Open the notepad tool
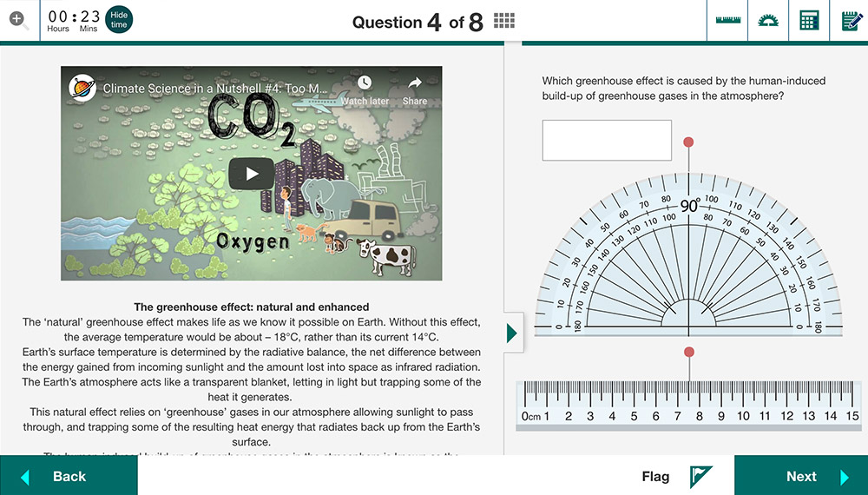The height and width of the screenshot is (495, 868). point(851,21)
